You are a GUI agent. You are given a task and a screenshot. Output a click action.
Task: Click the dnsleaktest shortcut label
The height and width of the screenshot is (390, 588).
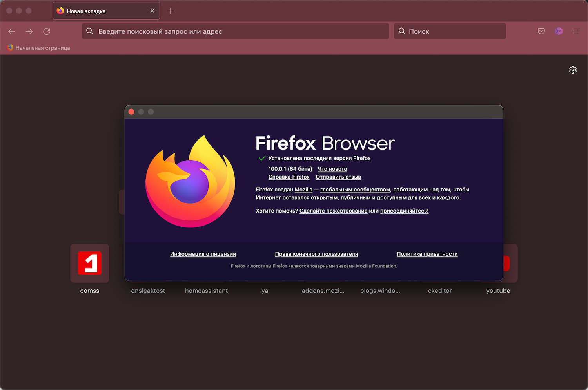(x=148, y=291)
